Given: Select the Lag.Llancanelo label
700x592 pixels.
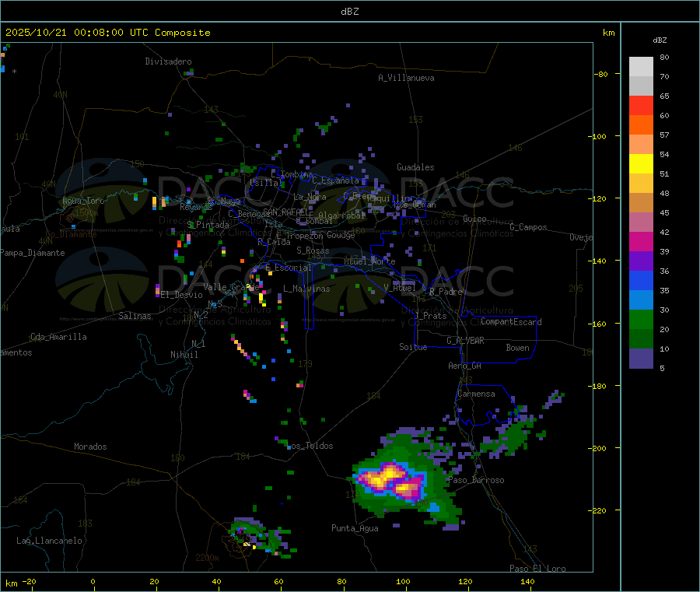Looking at the screenshot, I should [x=50, y=541].
